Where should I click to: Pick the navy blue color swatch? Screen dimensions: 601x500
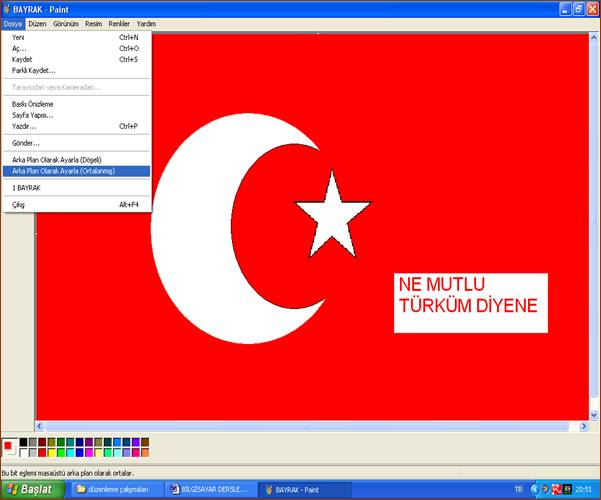(80, 442)
